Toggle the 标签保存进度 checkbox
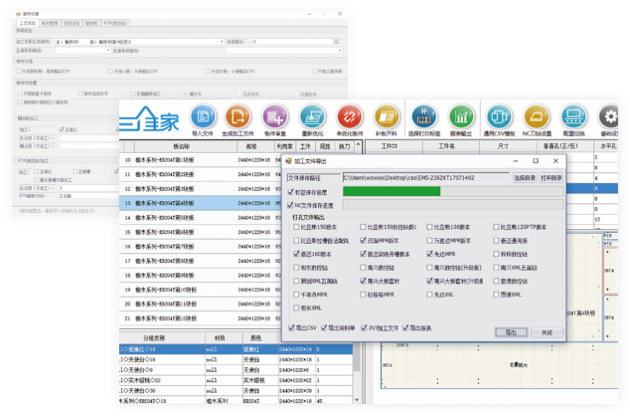Viewport: 630px width, 416px height. pos(291,192)
